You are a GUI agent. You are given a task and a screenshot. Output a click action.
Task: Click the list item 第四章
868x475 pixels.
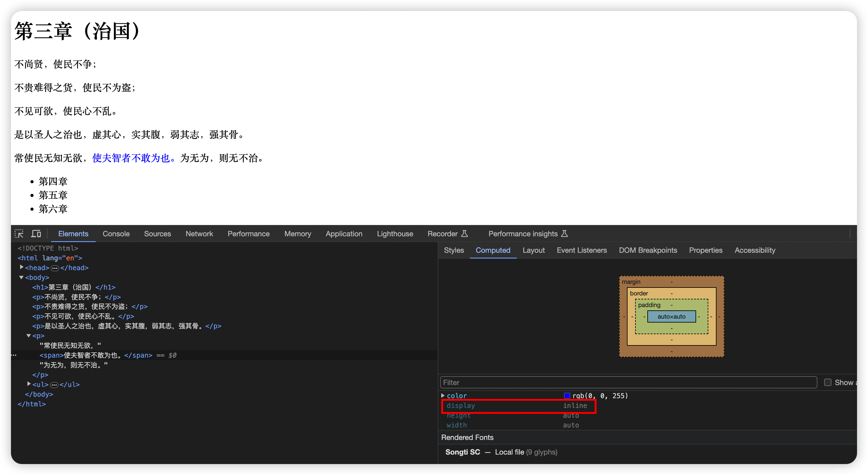pyautogui.click(x=53, y=181)
